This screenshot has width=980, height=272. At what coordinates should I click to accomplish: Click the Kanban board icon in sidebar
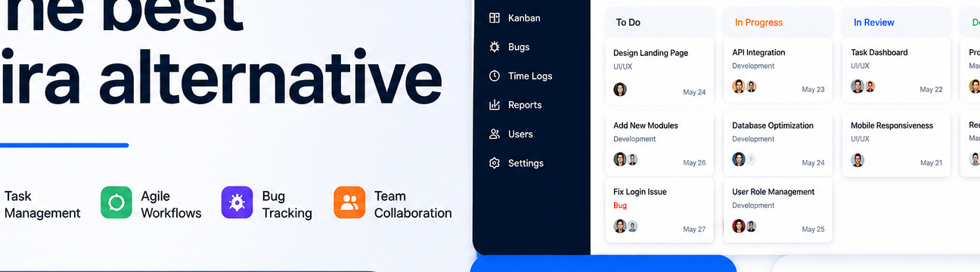[x=495, y=18]
